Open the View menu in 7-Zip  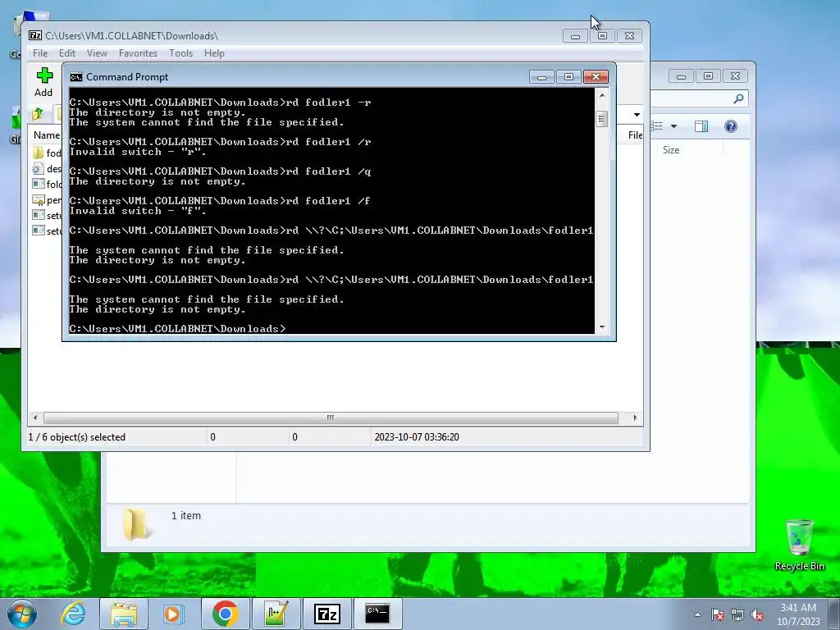coord(97,53)
